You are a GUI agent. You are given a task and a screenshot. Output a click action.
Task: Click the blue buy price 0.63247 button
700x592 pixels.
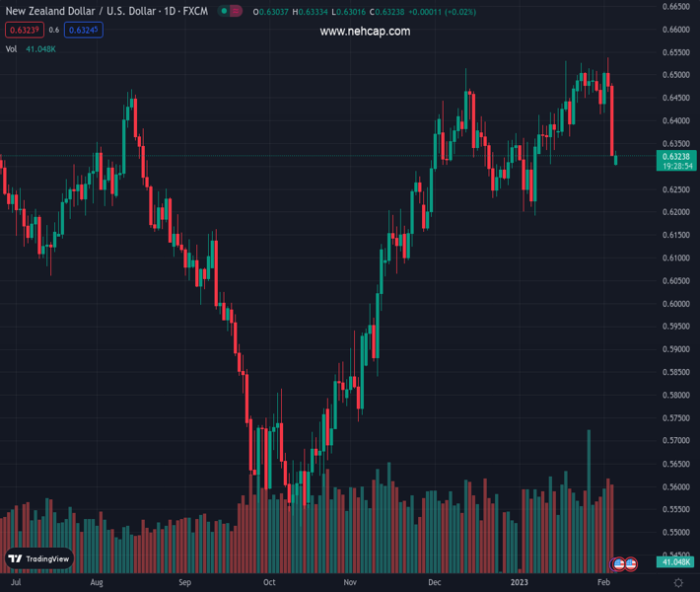(84, 30)
